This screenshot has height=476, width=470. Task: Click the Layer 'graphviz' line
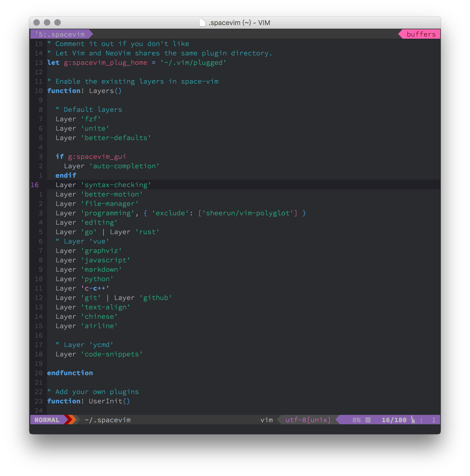(89, 251)
